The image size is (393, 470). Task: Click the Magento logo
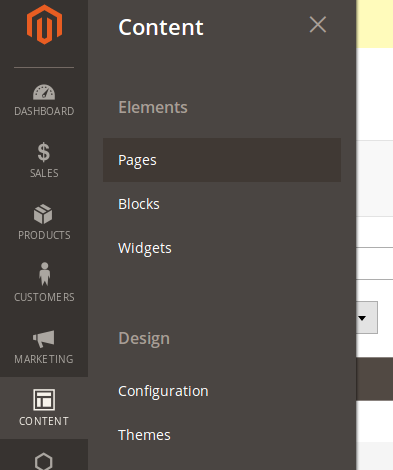pyautogui.click(x=44, y=24)
